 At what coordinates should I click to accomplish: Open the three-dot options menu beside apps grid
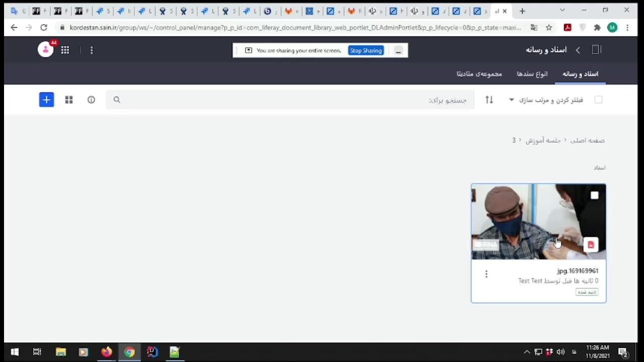[92, 50]
